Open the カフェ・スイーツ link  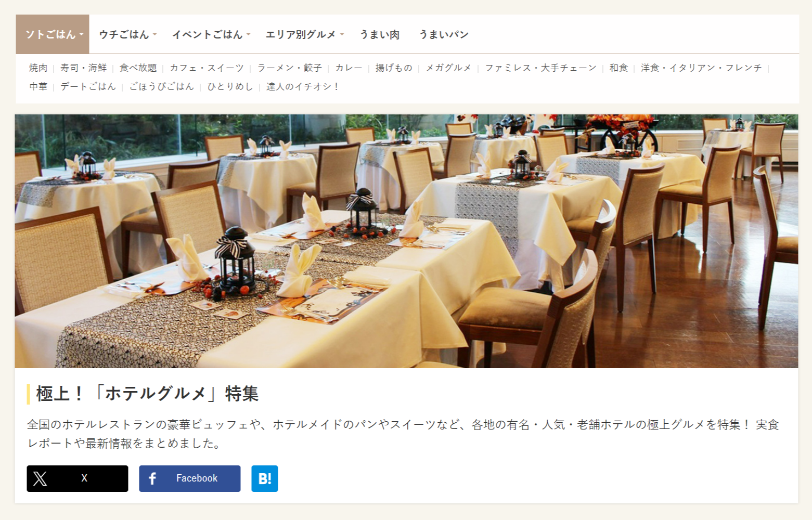tap(207, 68)
